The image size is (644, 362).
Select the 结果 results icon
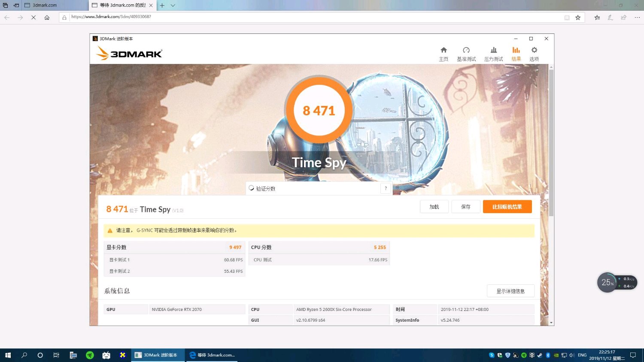(x=516, y=54)
